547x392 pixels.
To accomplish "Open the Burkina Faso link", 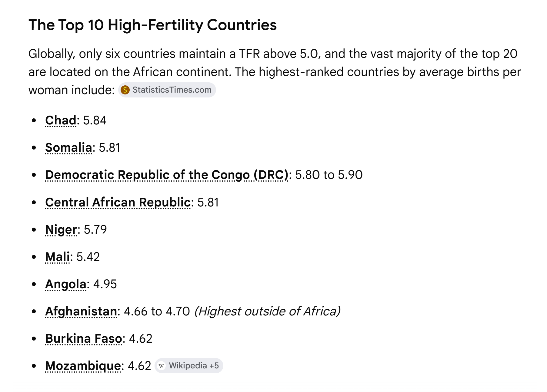I will (84, 338).
